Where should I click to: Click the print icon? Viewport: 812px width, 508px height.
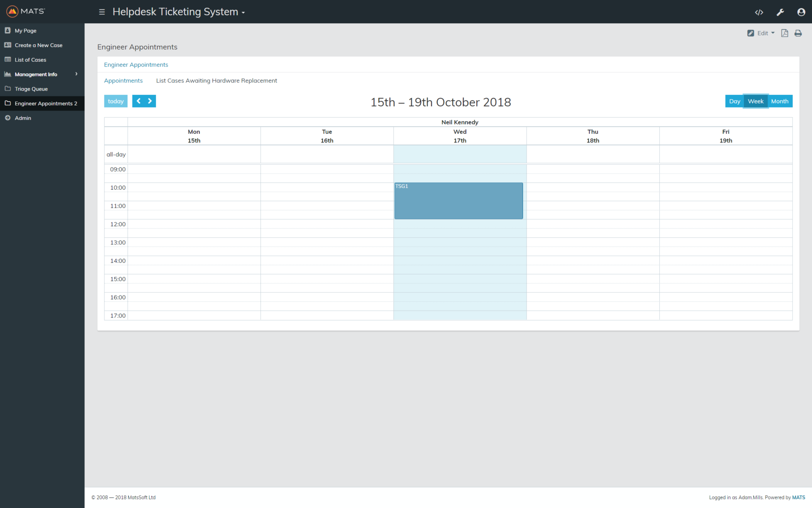coord(798,33)
